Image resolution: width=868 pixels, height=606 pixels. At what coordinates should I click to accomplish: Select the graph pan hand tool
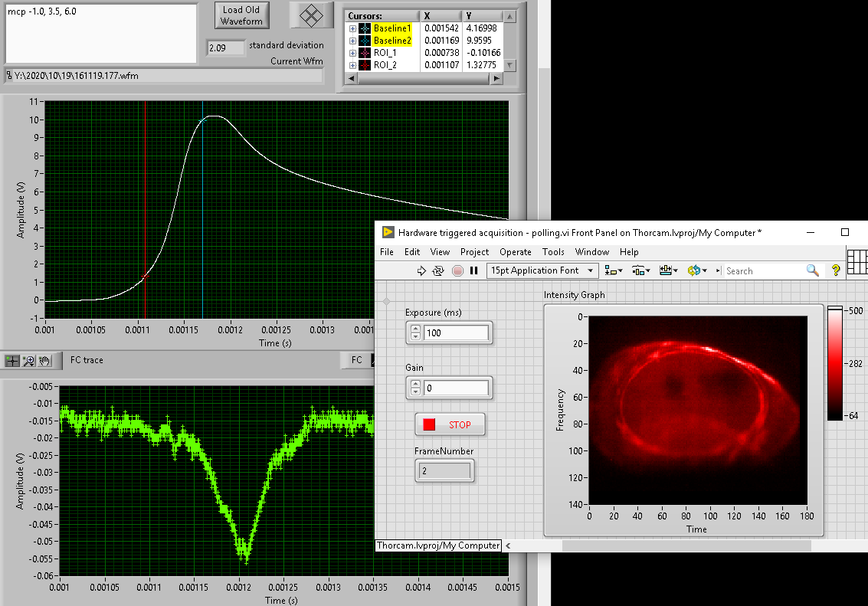pyautogui.click(x=45, y=360)
